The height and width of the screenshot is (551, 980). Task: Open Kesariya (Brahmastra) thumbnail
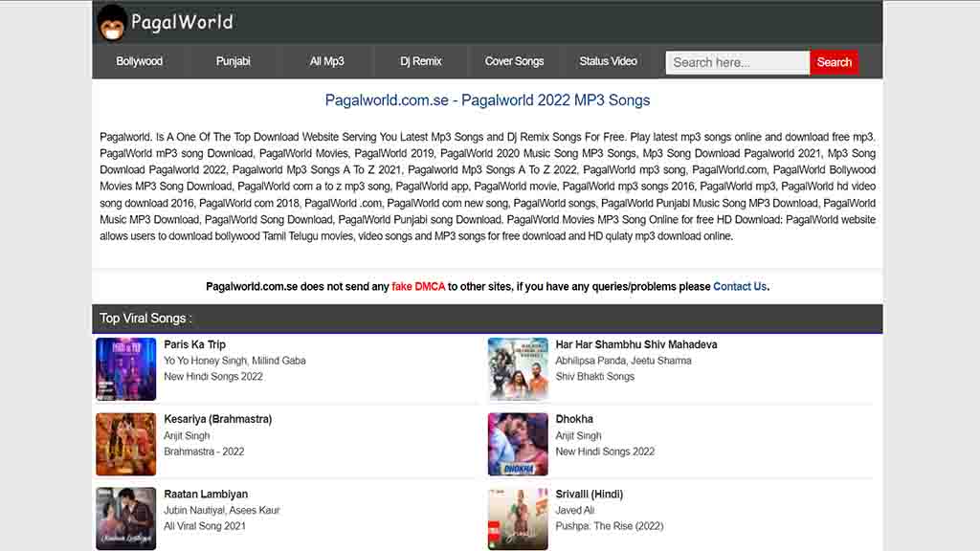pos(125,444)
